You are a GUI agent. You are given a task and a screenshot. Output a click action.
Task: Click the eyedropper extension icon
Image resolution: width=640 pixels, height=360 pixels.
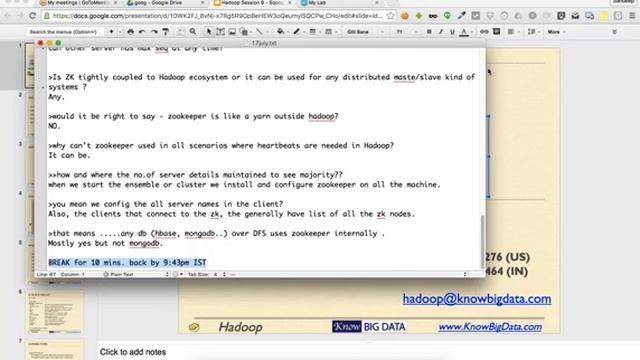coord(462,16)
